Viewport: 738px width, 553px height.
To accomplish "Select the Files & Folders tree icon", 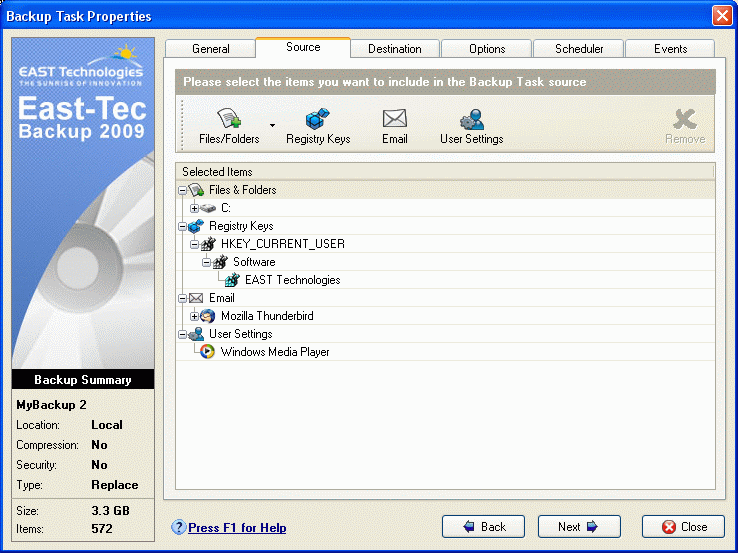I will (x=196, y=190).
